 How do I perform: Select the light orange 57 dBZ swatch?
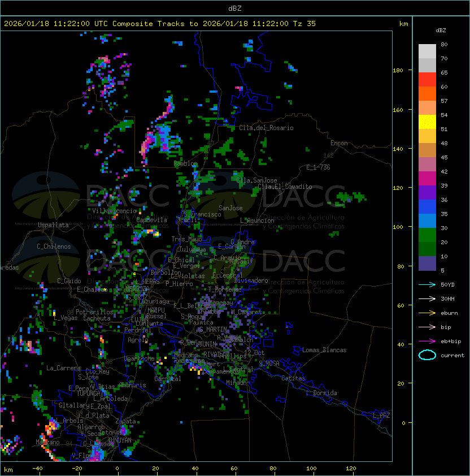click(x=427, y=108)
